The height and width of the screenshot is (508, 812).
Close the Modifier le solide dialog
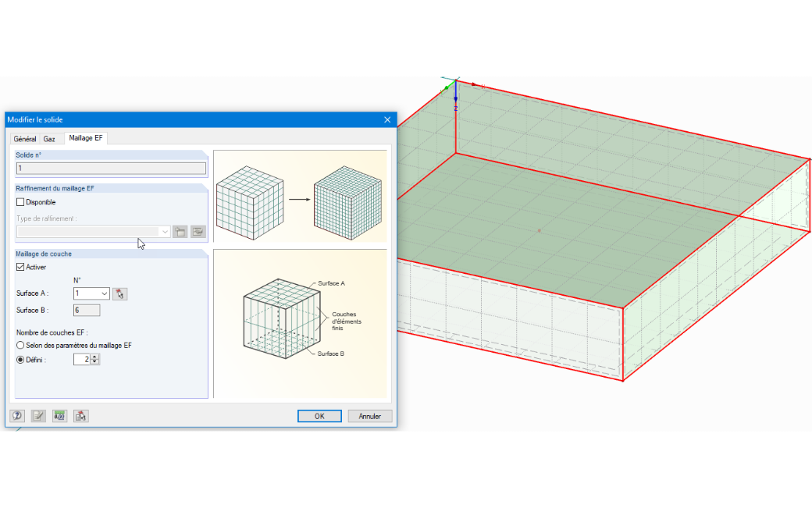[387, 119]
